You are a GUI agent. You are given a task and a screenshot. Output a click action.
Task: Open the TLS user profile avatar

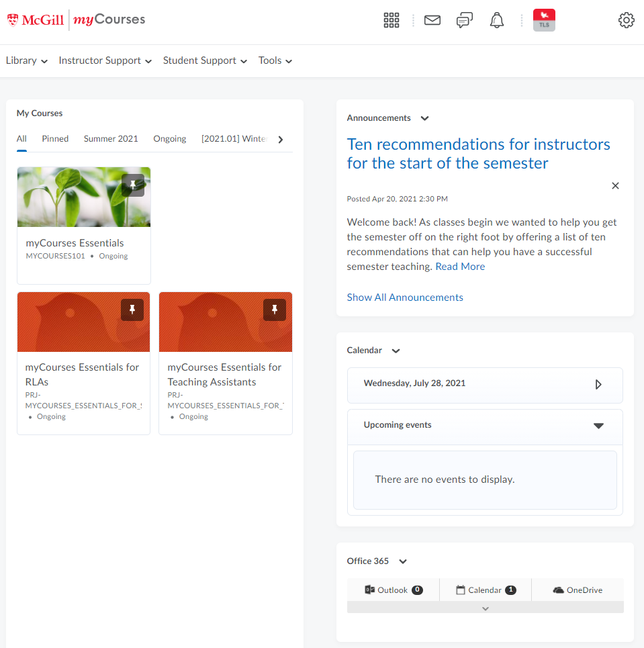pos(544,20)
